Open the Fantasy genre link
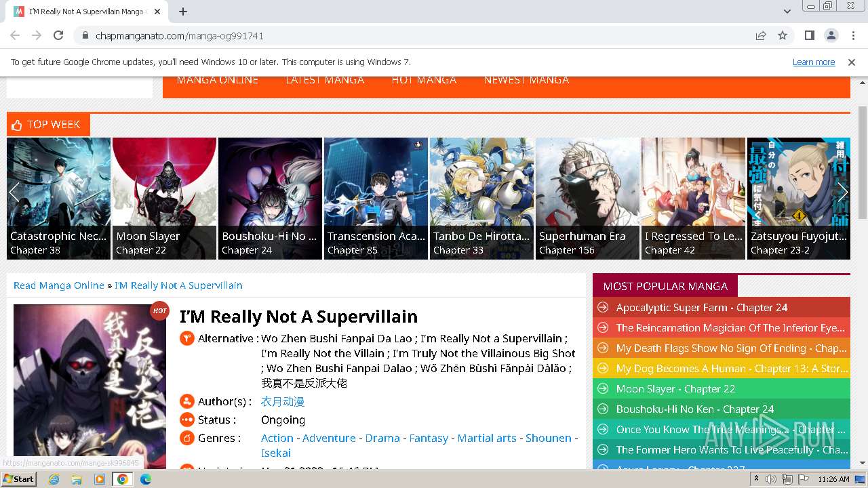This screenshot has width=868, height=488. point(429,438)
